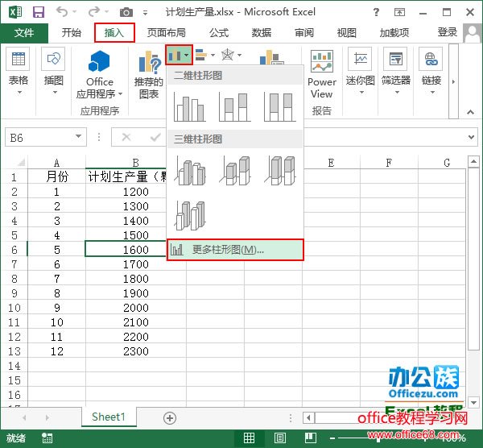Click the formula bar enter checkmark

tap(155, 137)
